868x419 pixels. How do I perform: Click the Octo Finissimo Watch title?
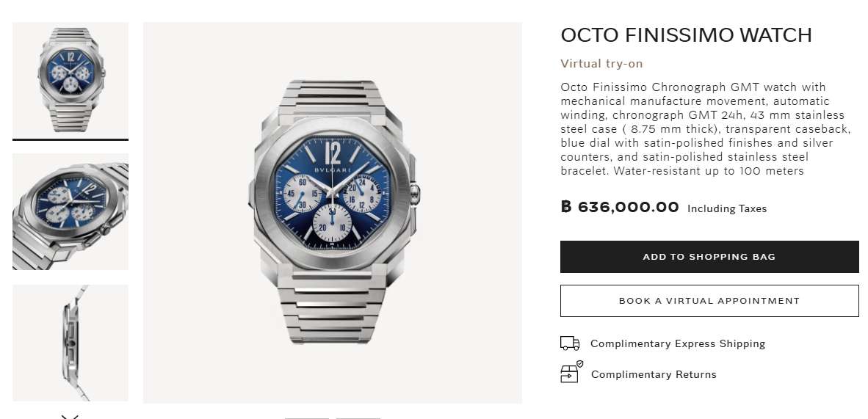pyautogui.click(x=686, y=35)
